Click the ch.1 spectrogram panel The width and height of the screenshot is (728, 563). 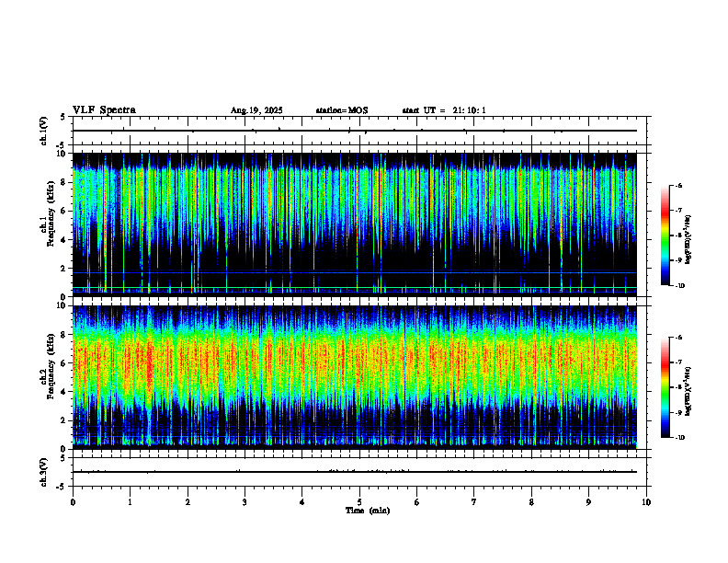[x=355, y=224]
